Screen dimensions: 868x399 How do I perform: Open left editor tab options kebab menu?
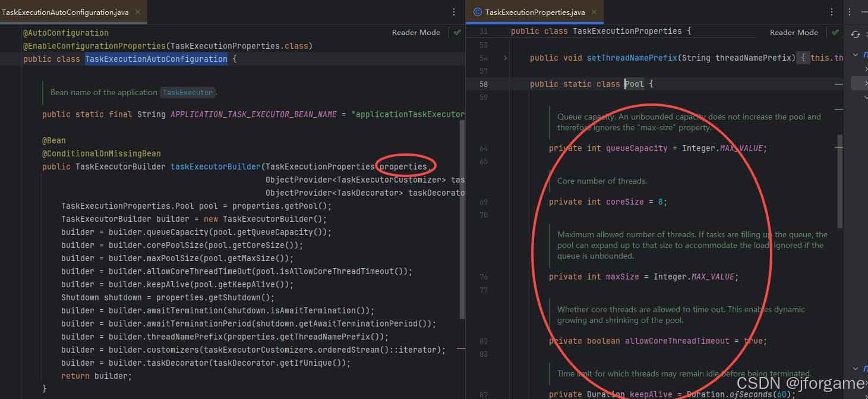[454, 12]
